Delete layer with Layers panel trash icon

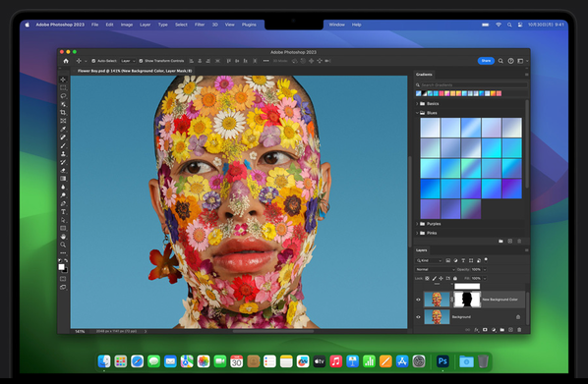pos(519,330)
